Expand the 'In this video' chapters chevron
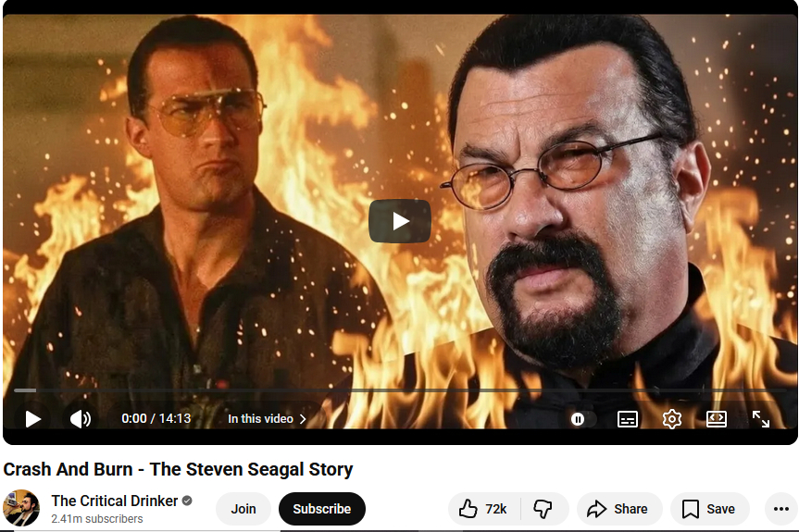The width and height of the screenshot is (799, 532). pos(303,419)
